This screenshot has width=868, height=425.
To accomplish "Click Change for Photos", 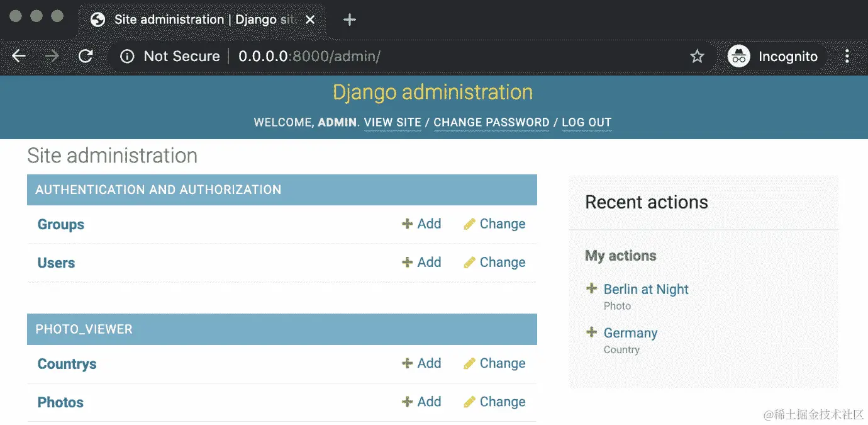I will coord(494,402).
